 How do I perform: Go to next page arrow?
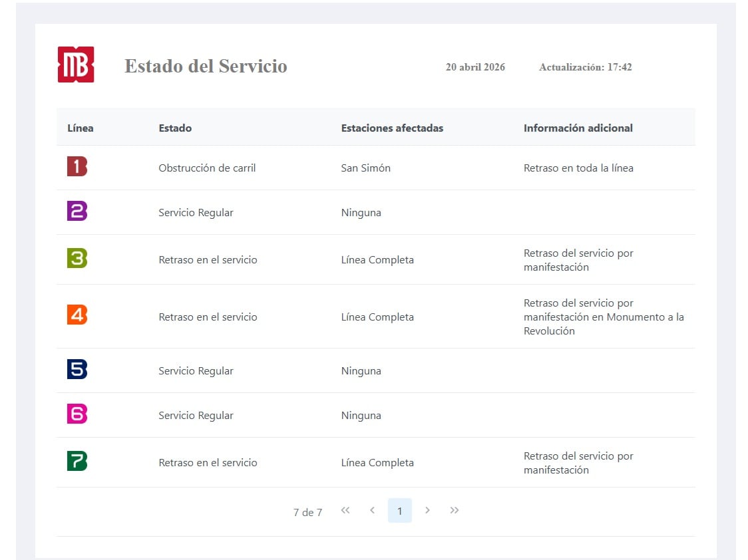pyautogui.click(x=427, y=510)
